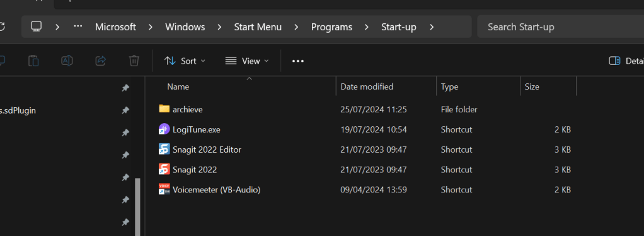Unpin the sdPlugin navigation item via pin icon
The width and height of the screenshot is (644, 236).
125,110
